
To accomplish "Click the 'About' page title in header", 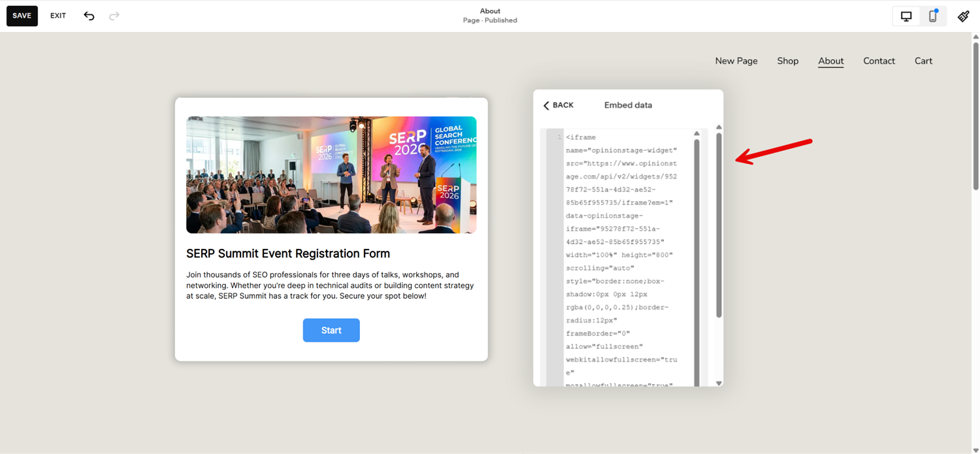I will (490, 11).
